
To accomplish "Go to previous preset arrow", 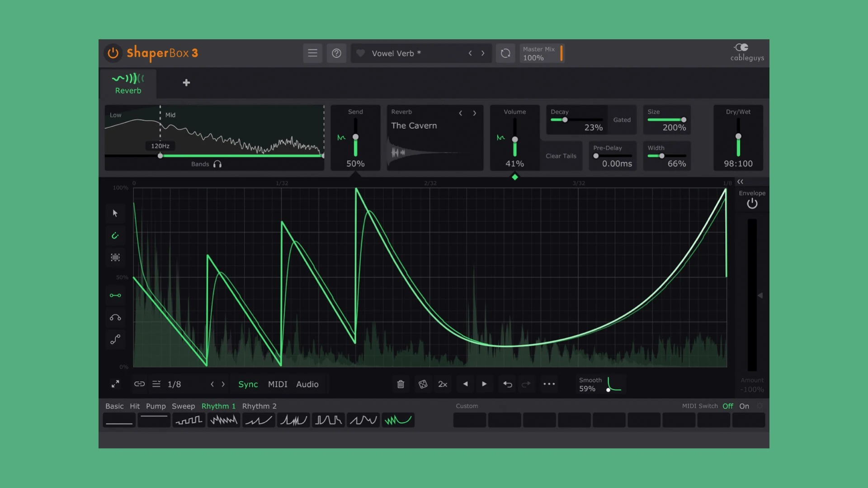I will click(470, 53).
